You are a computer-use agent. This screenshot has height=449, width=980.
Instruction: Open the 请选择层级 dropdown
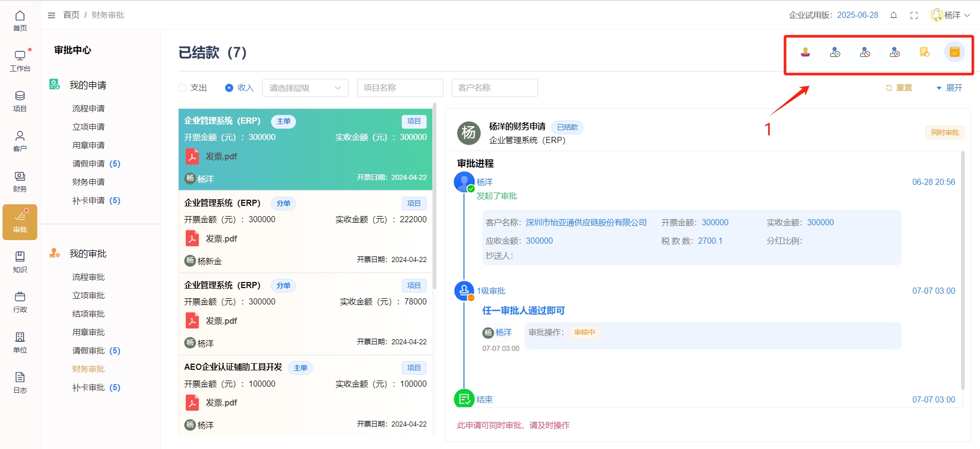305,88
